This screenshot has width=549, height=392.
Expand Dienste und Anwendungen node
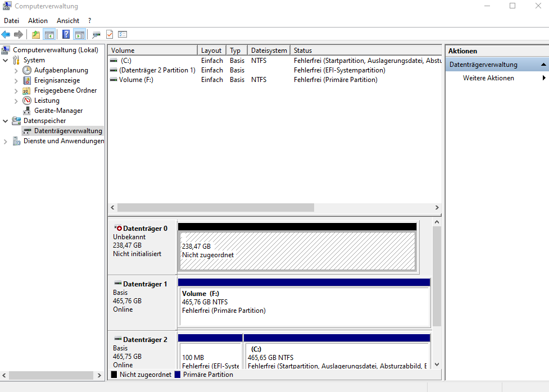pyautogui.click(x=5, y=142)
